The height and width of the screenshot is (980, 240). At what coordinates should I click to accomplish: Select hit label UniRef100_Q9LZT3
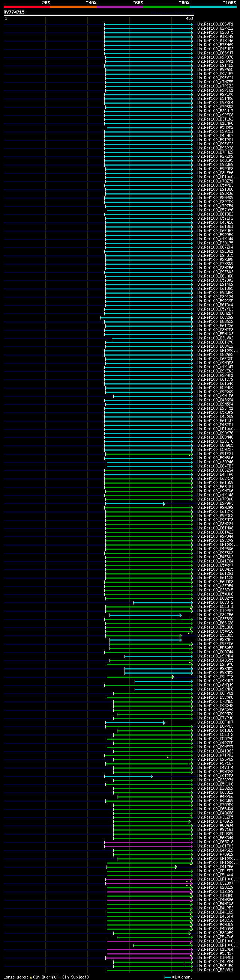pos(215,677)
